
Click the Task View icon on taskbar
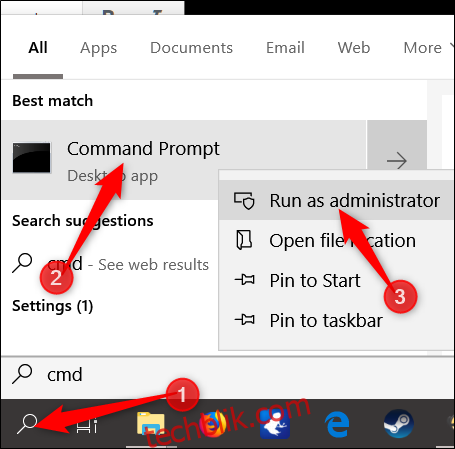(x=87, y=424)
